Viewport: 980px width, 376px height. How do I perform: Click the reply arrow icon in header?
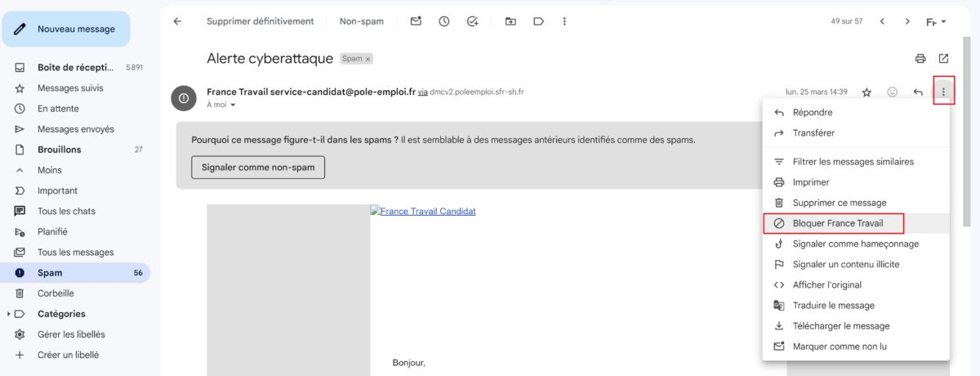(x=918, y=92)
